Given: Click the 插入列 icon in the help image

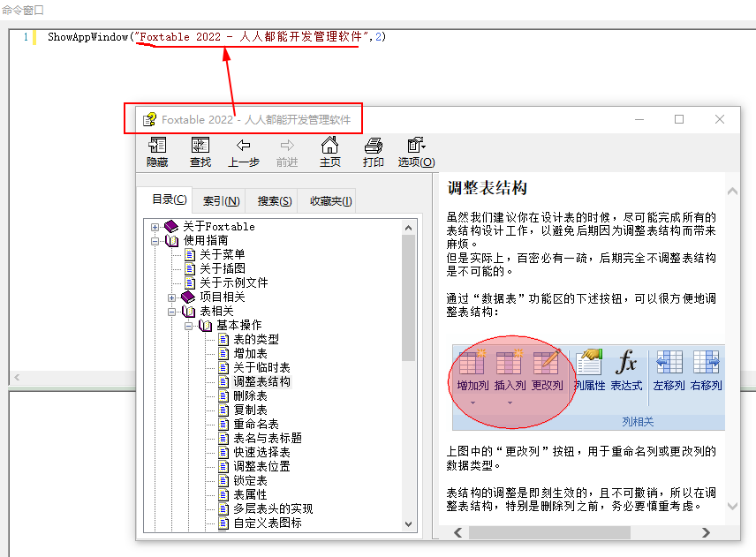Looking at the screenshot, I should pos(509,362).
